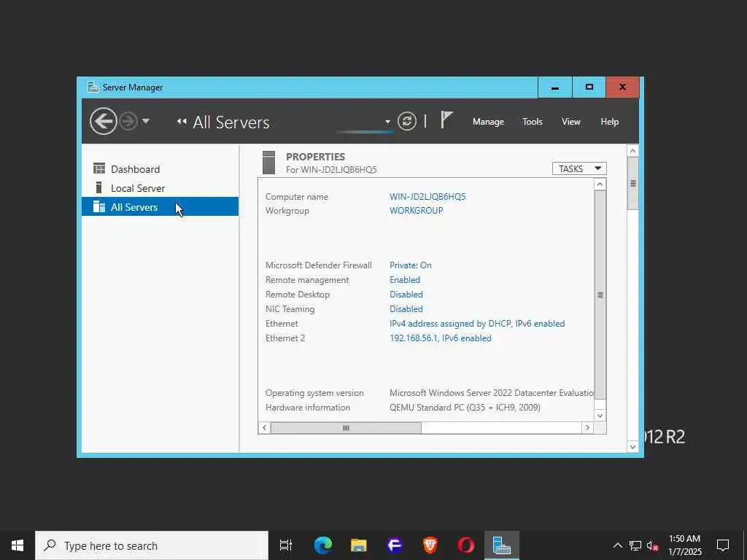This screenshot has height=560, width=747.
Task: Click the muted volume tray icon
Action: (653, 545)
